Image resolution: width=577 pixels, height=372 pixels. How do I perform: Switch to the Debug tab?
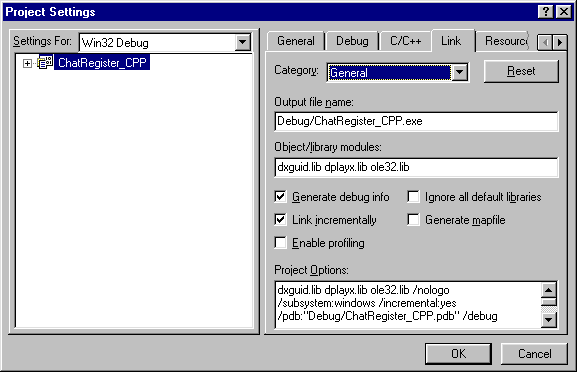click(352, 41)
